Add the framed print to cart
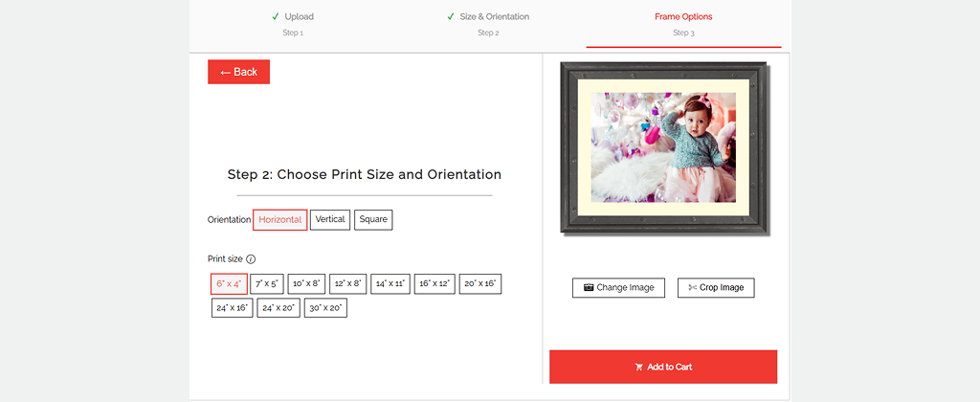 point(662,367)
